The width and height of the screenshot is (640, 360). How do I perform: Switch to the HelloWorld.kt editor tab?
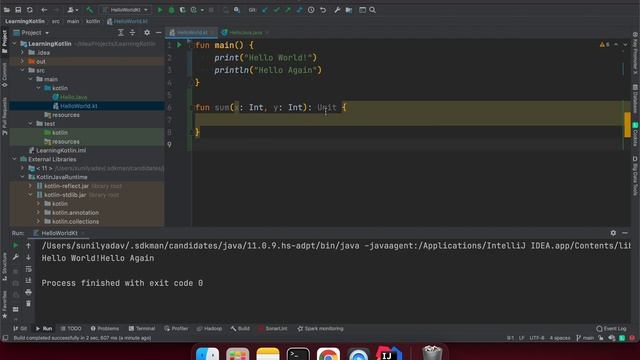[190, 32]
